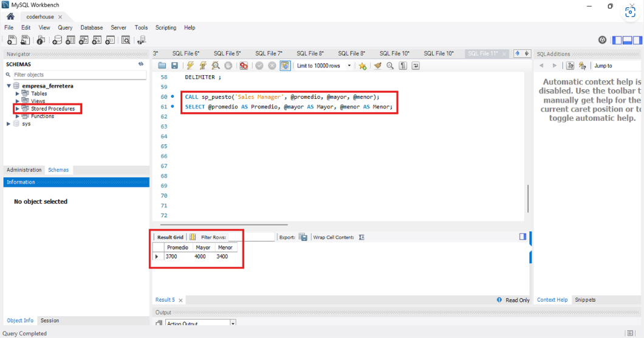The image size is (644, 338).
Task: Click the create new schema icon
Action: (x=57, y=40)
